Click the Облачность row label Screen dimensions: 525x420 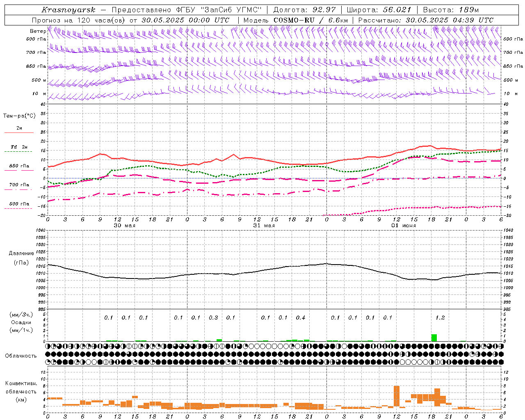[21, 356]
